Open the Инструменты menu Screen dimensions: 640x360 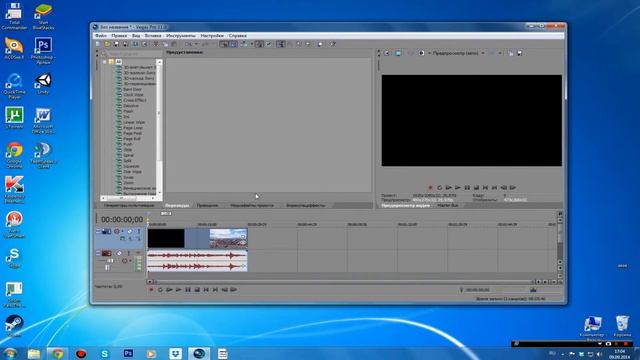pos(181,36)
